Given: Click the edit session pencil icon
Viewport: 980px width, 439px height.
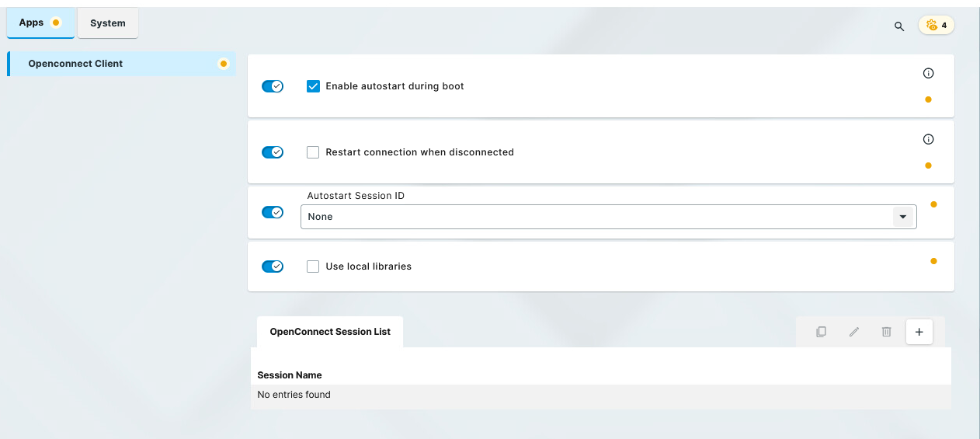Looking at the screenshot, I should (854, 332).
